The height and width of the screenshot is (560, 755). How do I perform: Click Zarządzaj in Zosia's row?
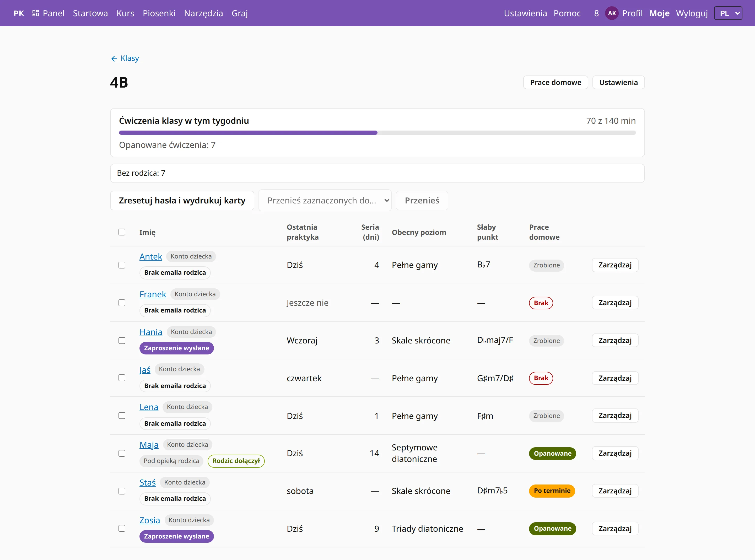(615, 529)
